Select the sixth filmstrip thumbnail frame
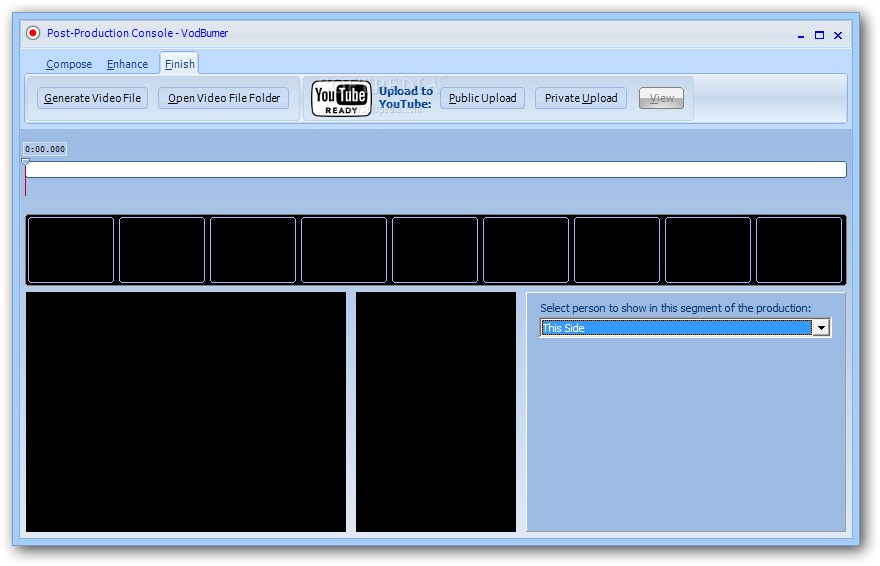This screenshot has height=566, width=880. pos(526,250)
